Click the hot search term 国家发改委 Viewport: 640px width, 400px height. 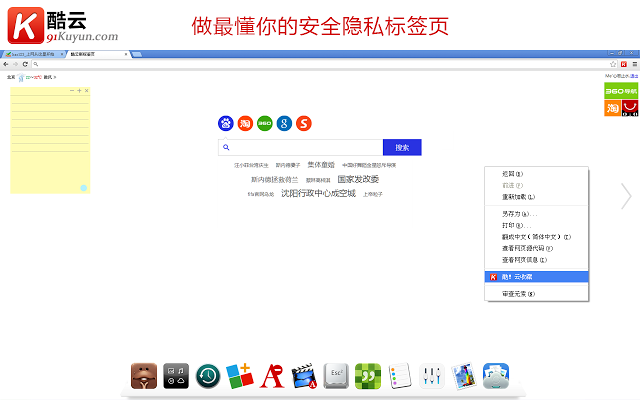(x=358, y=179)
